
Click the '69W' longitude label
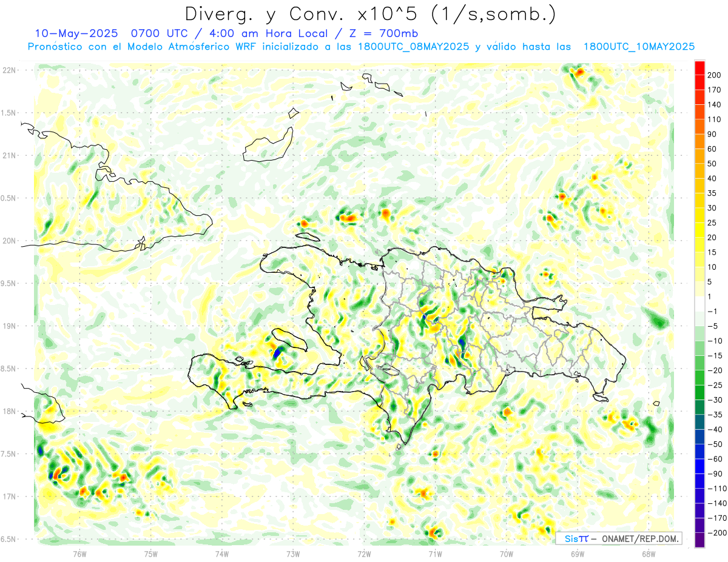click(578, 553)
